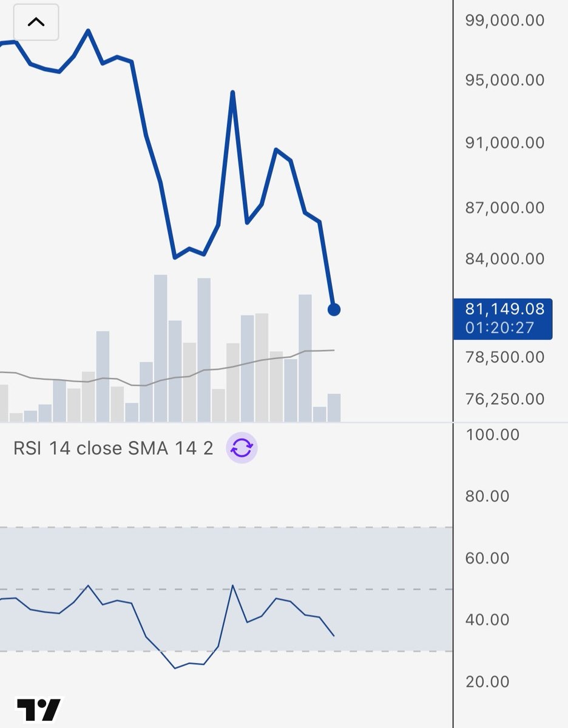
Task: Select the 76,250.00 price scale mark
Action: pos(504,399)
